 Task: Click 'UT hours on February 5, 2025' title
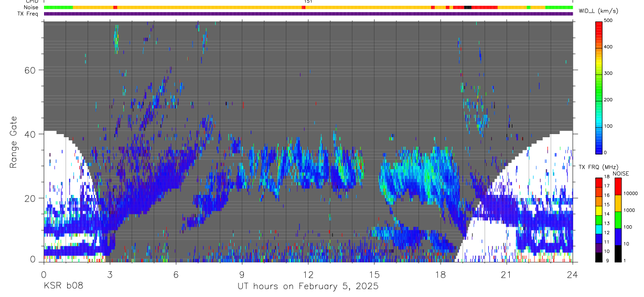(308, 286)
